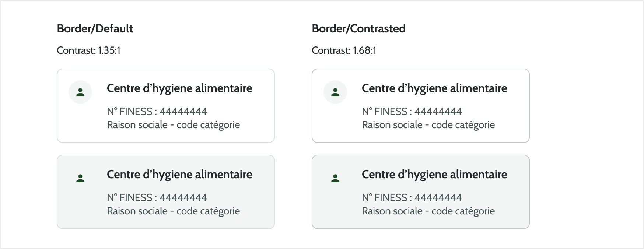Open card title in gray Border/Default card

click(x=179, y=175)
